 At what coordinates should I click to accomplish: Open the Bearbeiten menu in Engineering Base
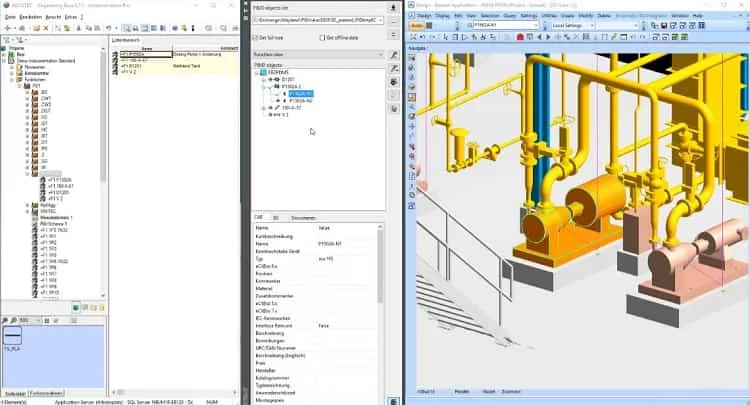click(31, 17)
